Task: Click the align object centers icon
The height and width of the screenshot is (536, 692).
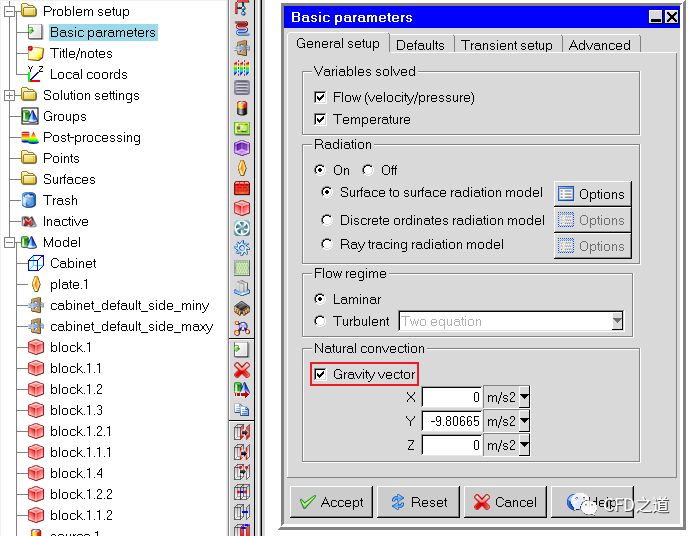Action: point(242,492)
